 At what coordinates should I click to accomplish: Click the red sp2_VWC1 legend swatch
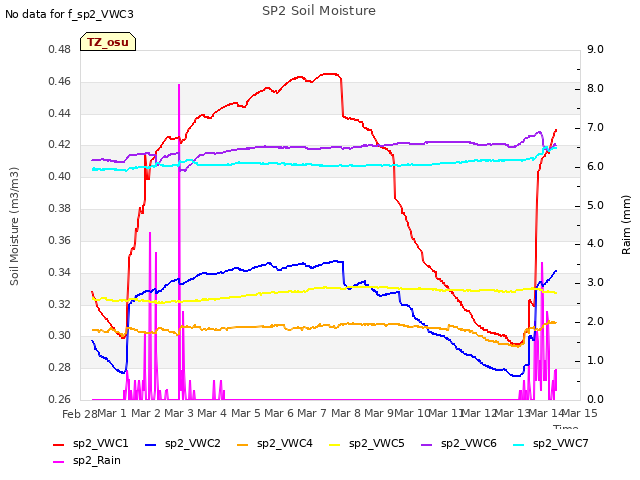[59, 444]
